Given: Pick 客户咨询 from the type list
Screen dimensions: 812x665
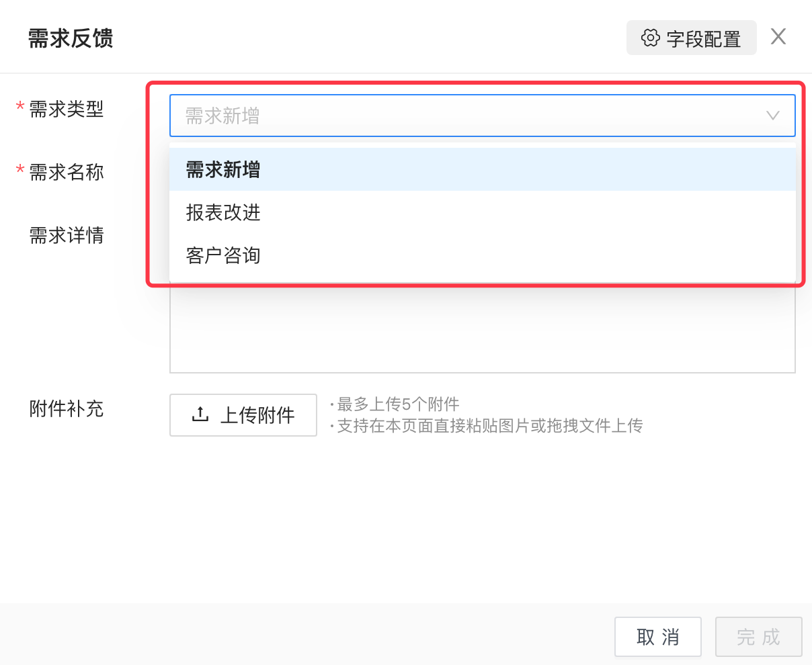Looking at the screenshot, I should [223, 256].
